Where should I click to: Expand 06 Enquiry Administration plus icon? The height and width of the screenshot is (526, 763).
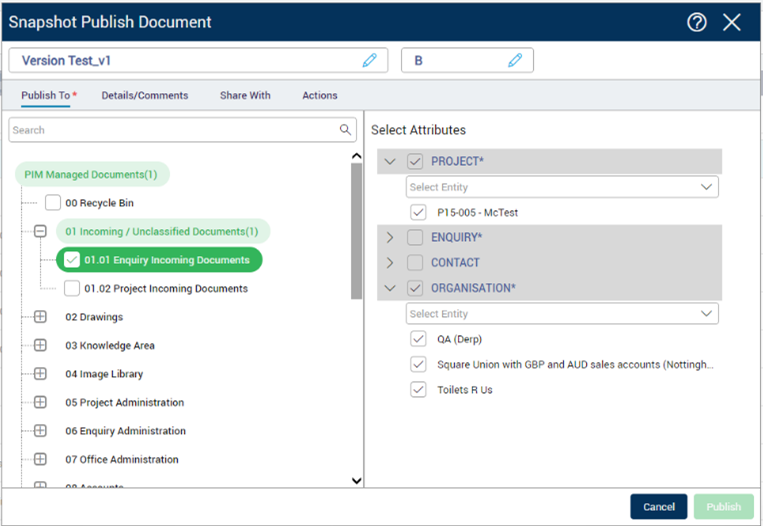pos(40,431)
